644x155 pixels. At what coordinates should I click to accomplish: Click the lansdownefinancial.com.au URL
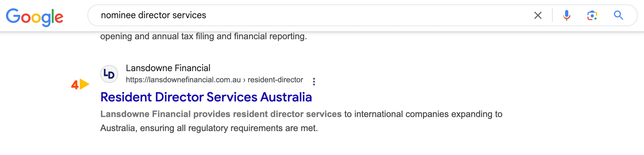tap(183, 80)
